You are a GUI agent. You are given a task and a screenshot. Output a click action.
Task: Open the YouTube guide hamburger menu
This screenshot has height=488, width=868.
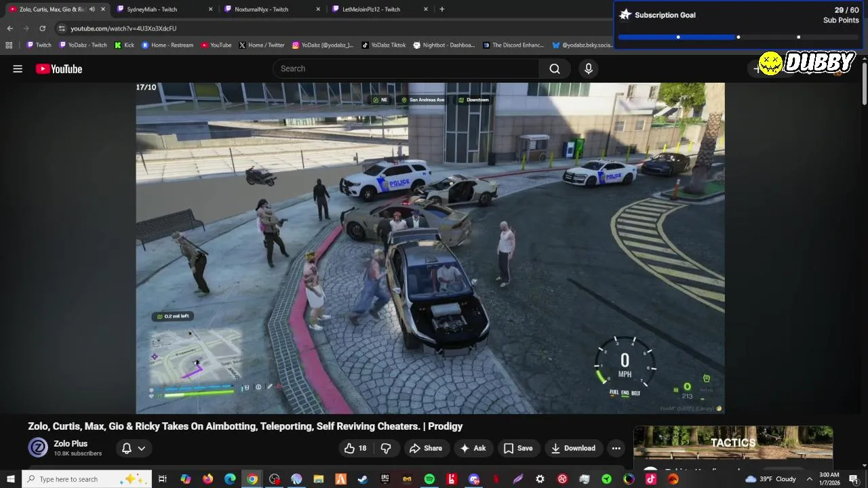tap(18, 68)
